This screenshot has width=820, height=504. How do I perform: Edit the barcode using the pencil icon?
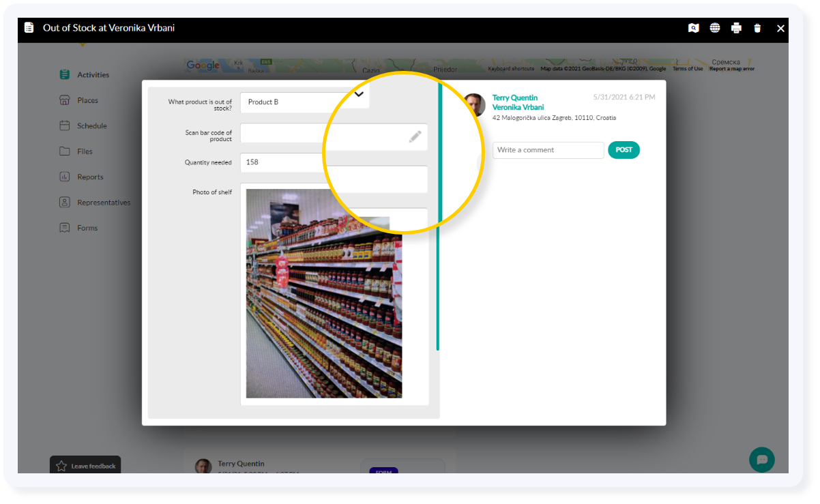pyautogui.click(x=415, y=136)
